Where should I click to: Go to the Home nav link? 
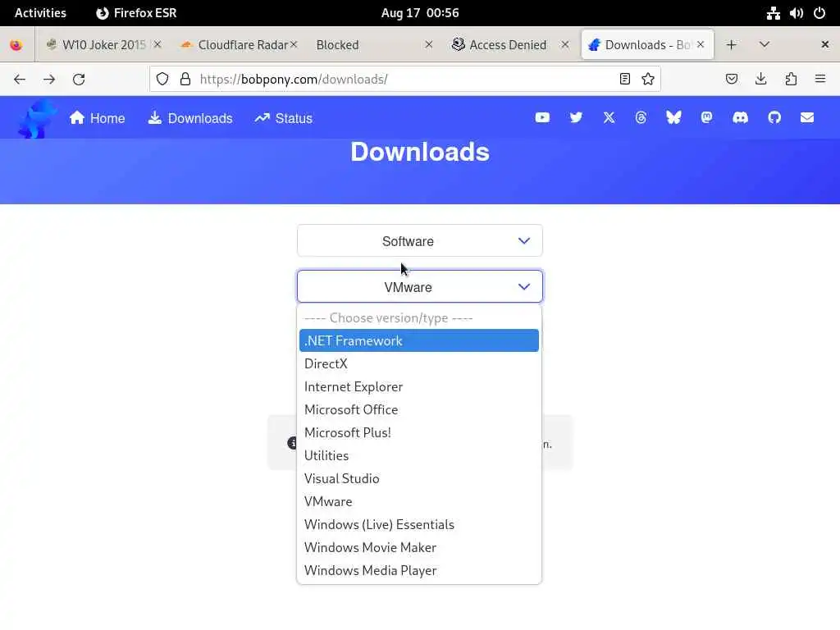pyautogui.click(x=97, y=118)
